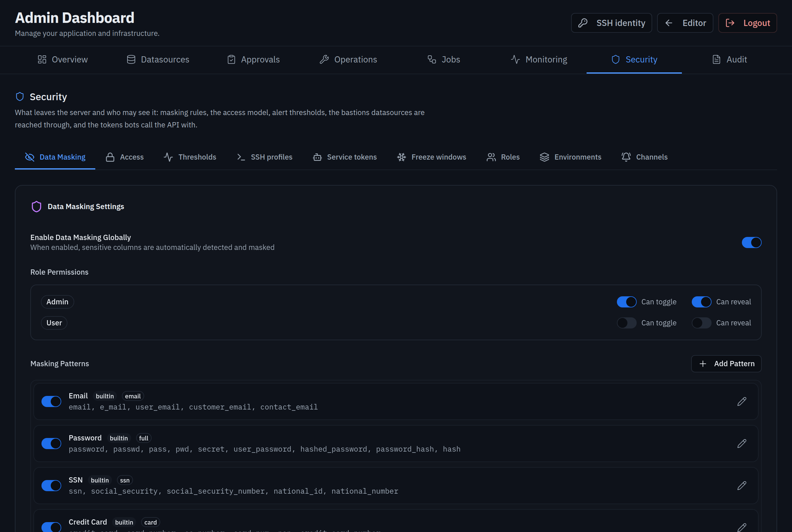Click the purple shield icon by Data Masking Settings
This screenshot has height=532, width=792.
click(36, 206)
